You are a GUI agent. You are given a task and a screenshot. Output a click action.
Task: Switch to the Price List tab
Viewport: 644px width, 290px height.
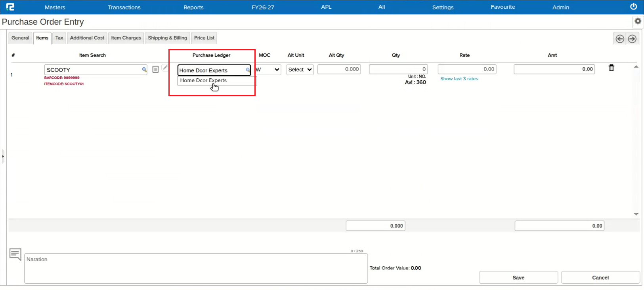[204, 38]
